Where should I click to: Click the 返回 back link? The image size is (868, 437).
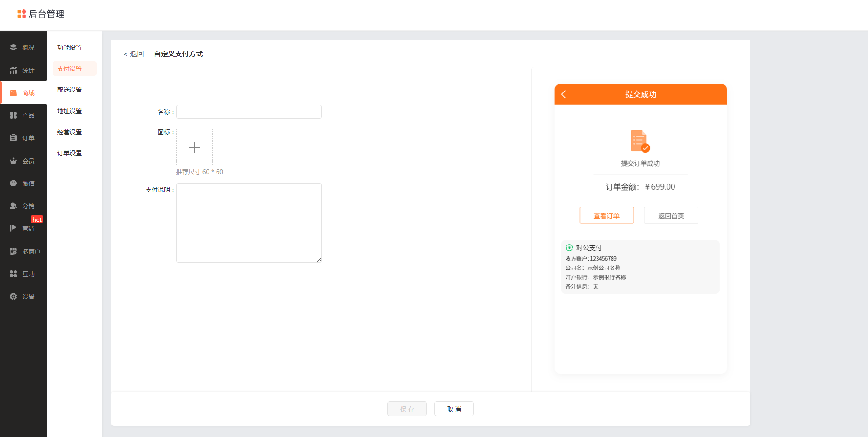134,54
